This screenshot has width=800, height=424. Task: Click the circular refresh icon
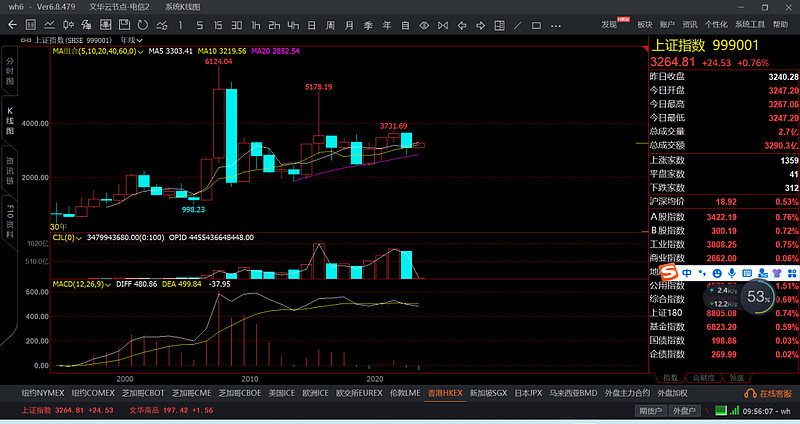point(143,24)
